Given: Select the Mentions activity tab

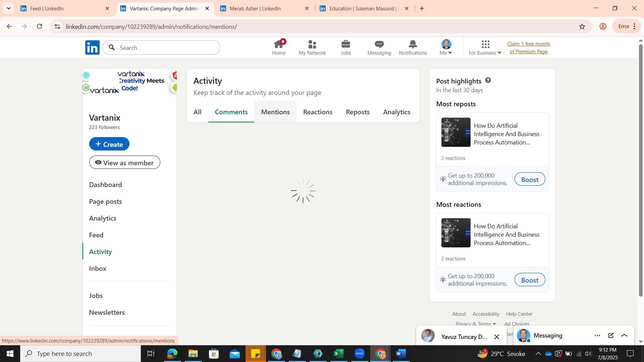Looking at the screenshot, I should (x=275, y=112).
